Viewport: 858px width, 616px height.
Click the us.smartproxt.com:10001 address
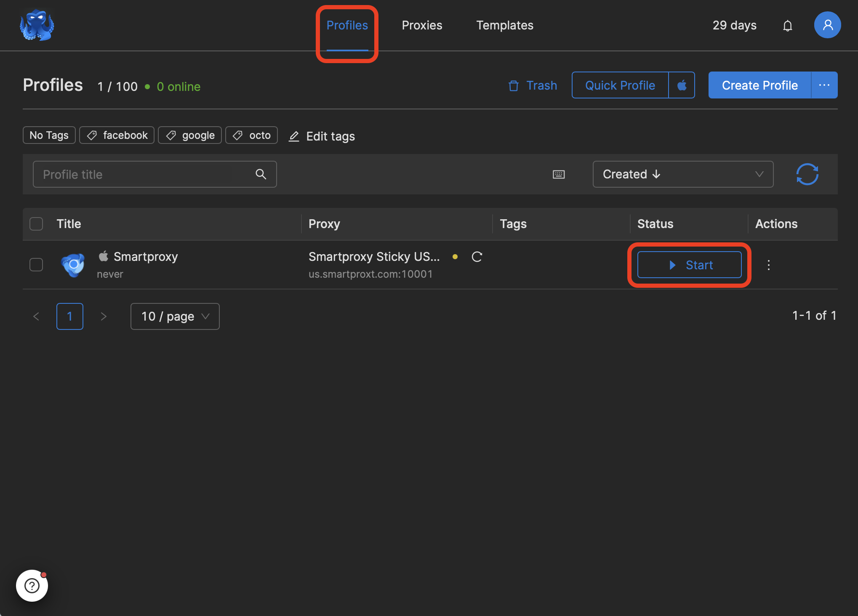tap(370, 274)
